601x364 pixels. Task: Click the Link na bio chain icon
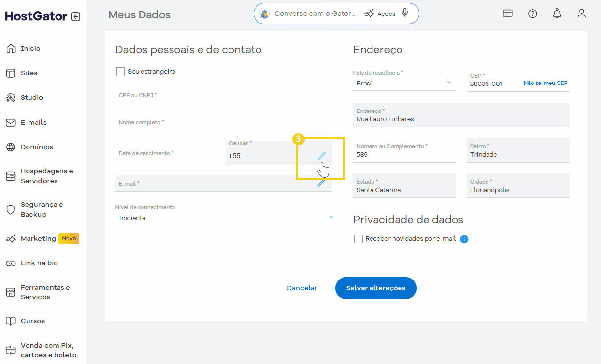click(11, 263)
